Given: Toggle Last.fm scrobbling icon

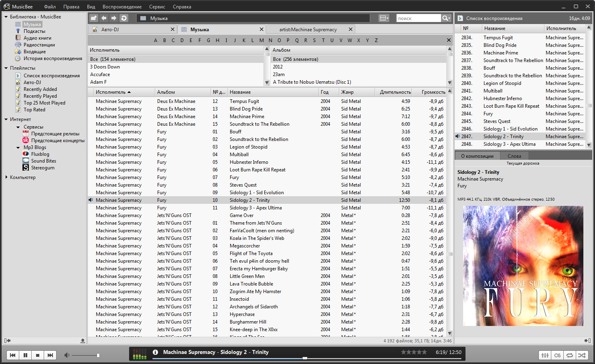Looking at the screenshot, I should coord(557,355).
